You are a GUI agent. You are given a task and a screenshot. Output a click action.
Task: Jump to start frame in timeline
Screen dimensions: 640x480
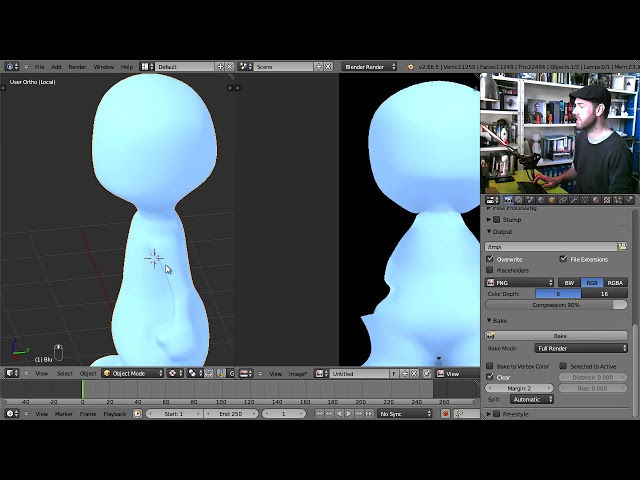click(319, 413)
